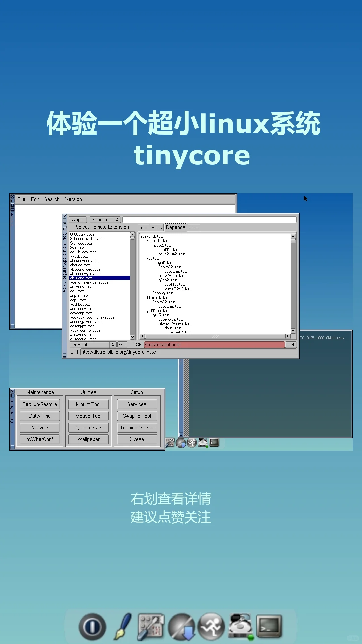Click the Depends pane horizontal scroll right arrow

tap(288, 336)
